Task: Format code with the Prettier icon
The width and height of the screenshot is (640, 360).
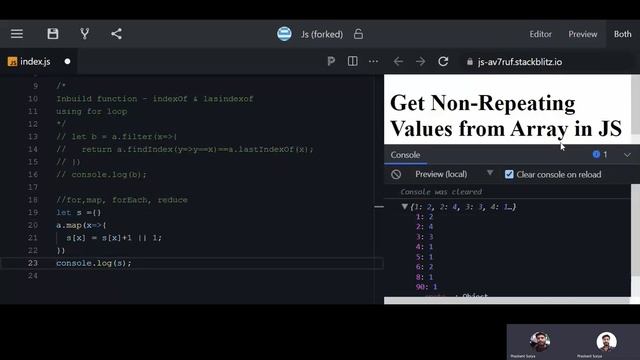Action: tap(331, 61)
